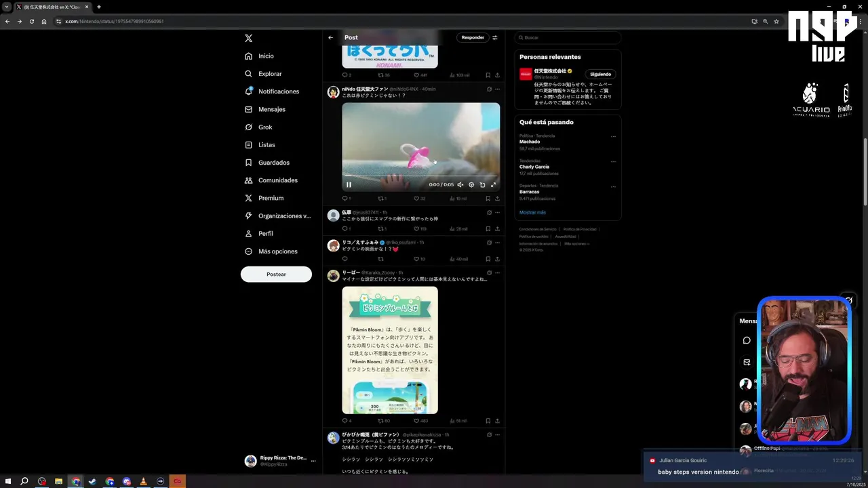Open account menu for Rippy Rizza
The height and width of the screenshot is (488, 868).
point(313,461)
